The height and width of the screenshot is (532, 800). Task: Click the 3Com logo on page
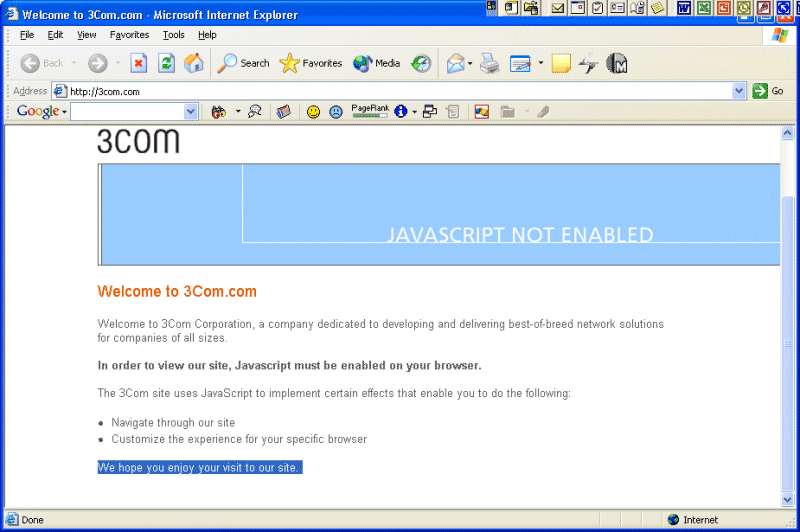[138, 141]
